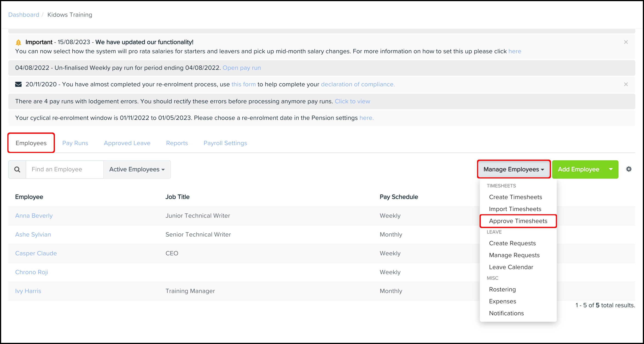Go to Dashboard breadcrumb link
Image resolution: width=644 pixels, height=344 pixels.
tap(23, 15)
